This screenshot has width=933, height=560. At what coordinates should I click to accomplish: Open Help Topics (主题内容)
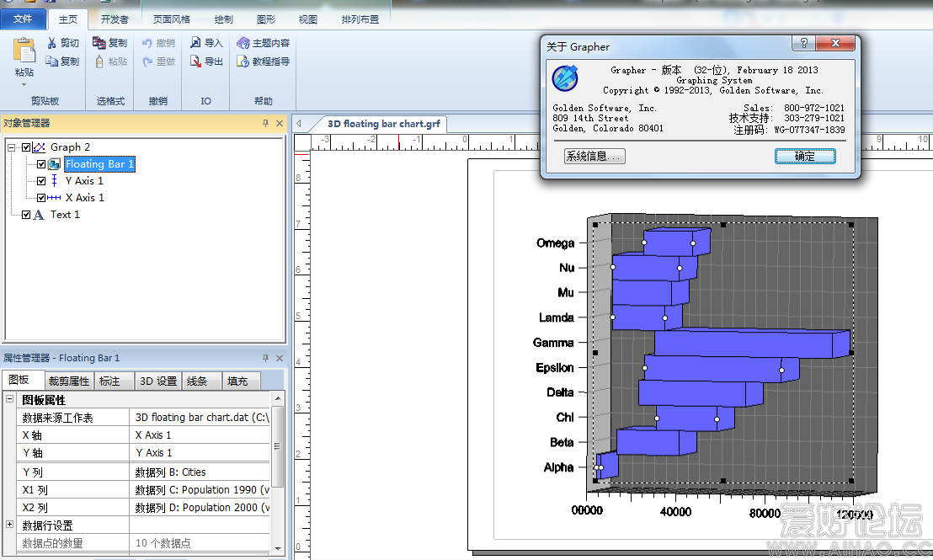tap(263, 43)
